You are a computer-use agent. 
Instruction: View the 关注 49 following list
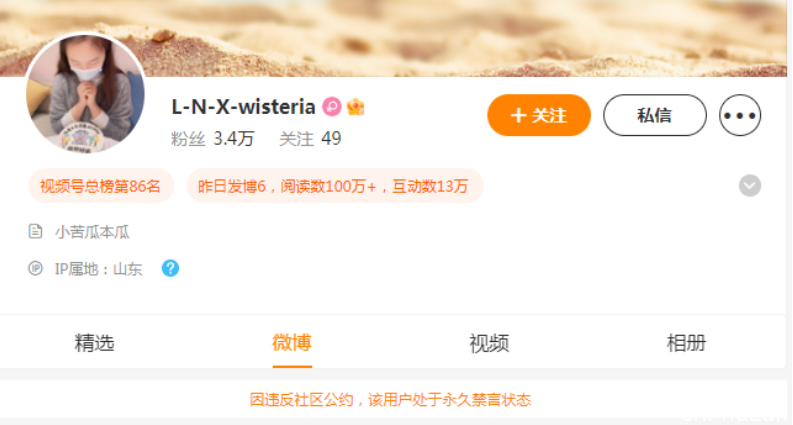click(x=311, y=139)
